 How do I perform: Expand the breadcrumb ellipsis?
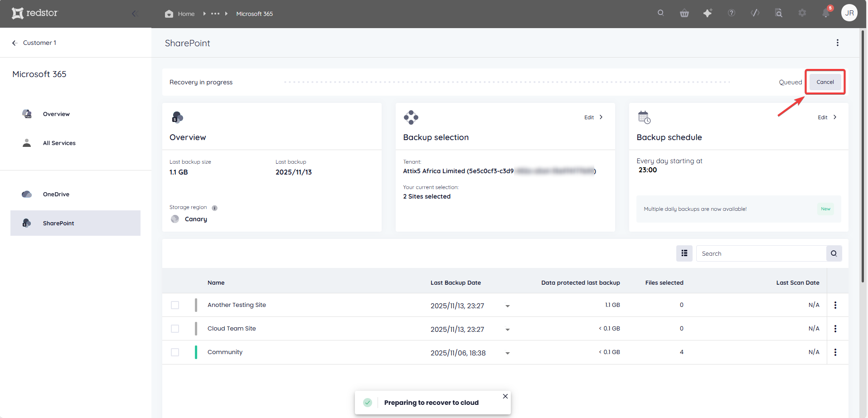[x=215, y=14]
